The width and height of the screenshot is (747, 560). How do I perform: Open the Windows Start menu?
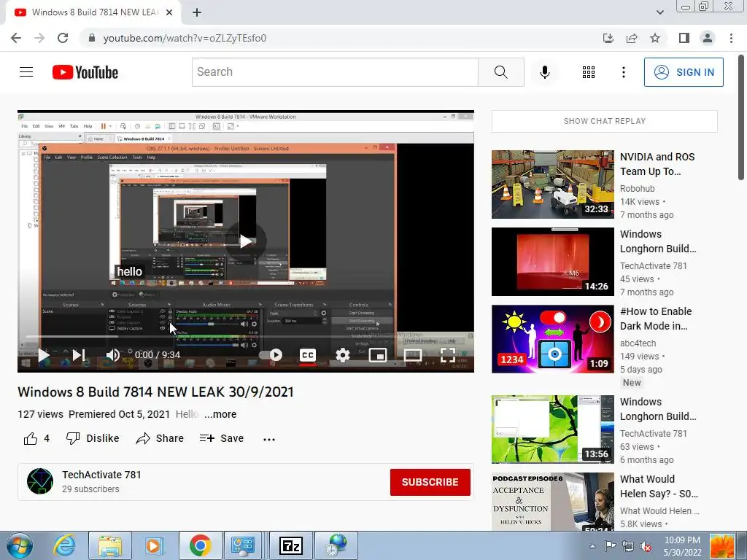[18, 545]
